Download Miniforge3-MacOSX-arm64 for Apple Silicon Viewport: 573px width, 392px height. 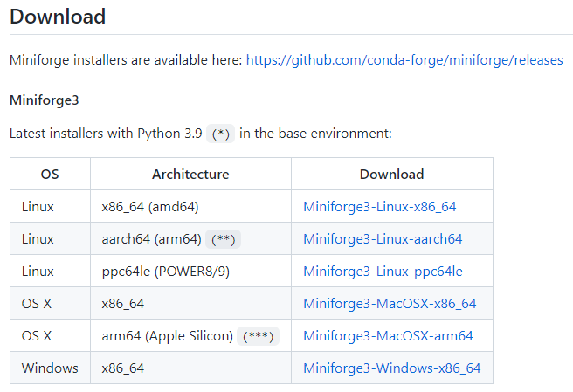click(388, 336)
